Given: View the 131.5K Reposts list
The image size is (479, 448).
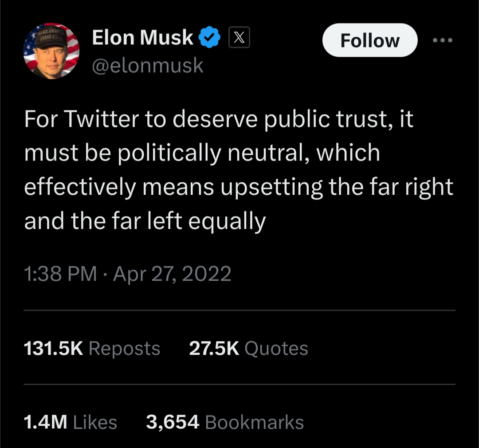Looking at the screenshot, I should pyautogui.click(x=91, y=348).
